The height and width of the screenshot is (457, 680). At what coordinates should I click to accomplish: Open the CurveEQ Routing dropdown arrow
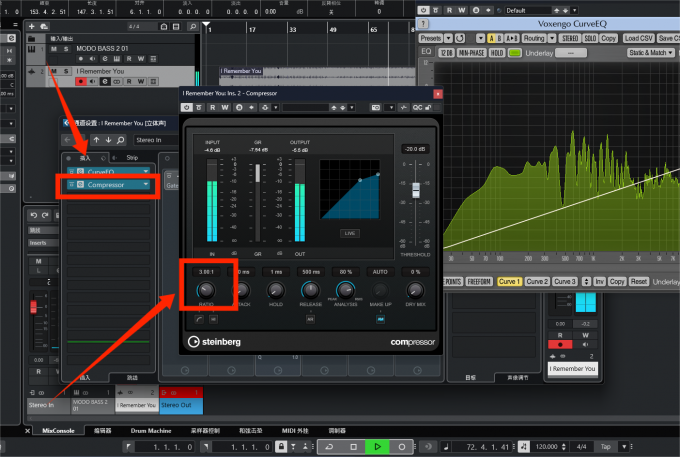pyautogui.click(x=552, y=38)
